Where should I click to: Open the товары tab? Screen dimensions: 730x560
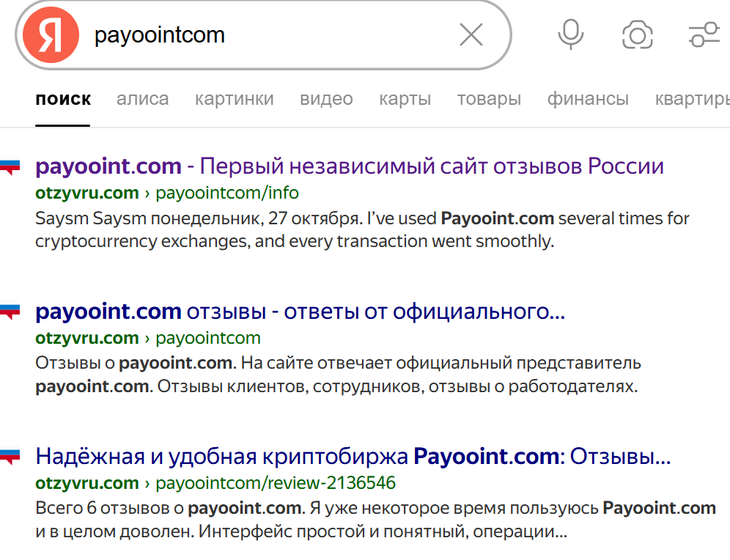click(x=488, y=99)
